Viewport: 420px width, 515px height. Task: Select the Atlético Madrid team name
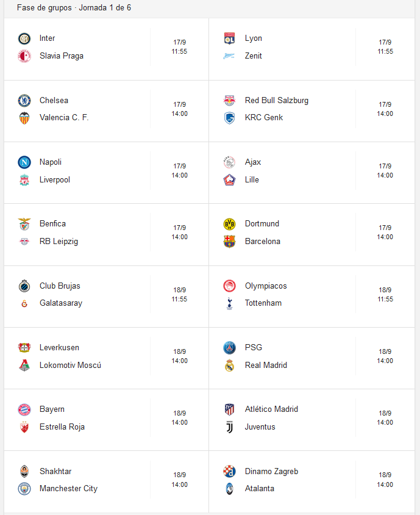pyautogui.click(x=271, y=409)
